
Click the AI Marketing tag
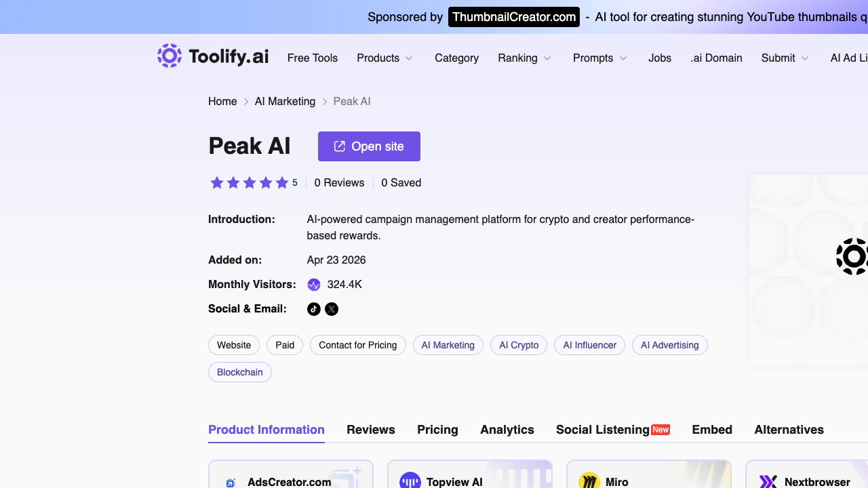[x=448, y=345]
